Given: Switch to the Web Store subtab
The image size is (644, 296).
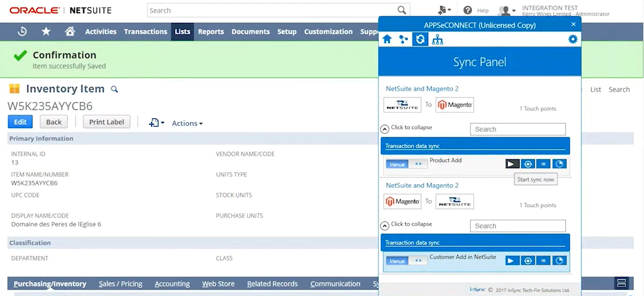Looking at the screenshot, I should click(x=218, y=284).
